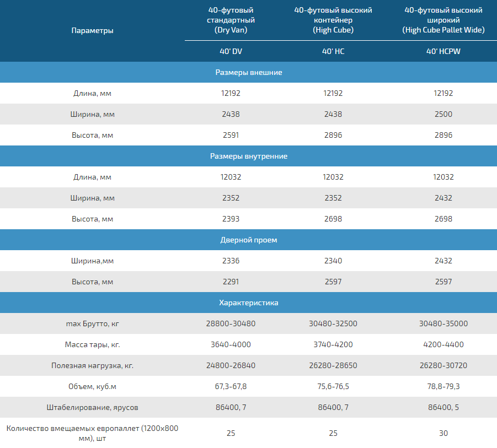Select the "Масса тары, кг." row label

tap(92, 344)
